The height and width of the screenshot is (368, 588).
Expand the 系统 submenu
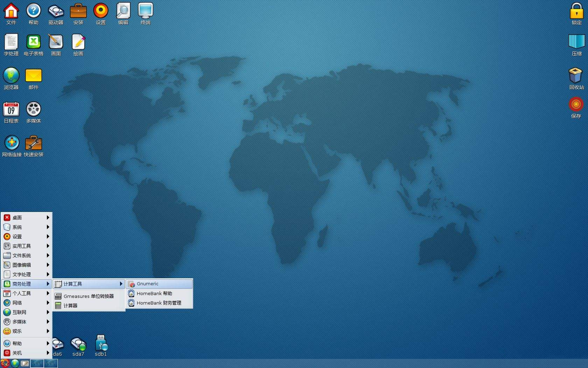click(x=27, y=227)
